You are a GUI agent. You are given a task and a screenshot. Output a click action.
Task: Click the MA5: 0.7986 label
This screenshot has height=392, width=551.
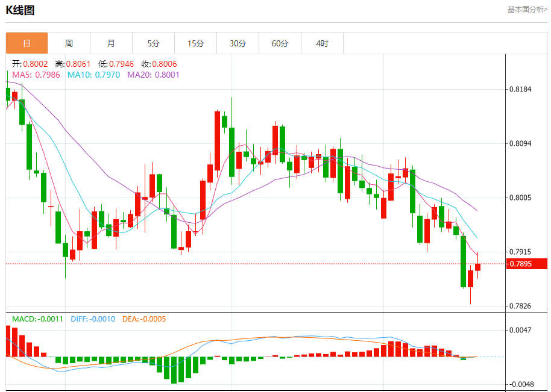[x=36, y=75]
